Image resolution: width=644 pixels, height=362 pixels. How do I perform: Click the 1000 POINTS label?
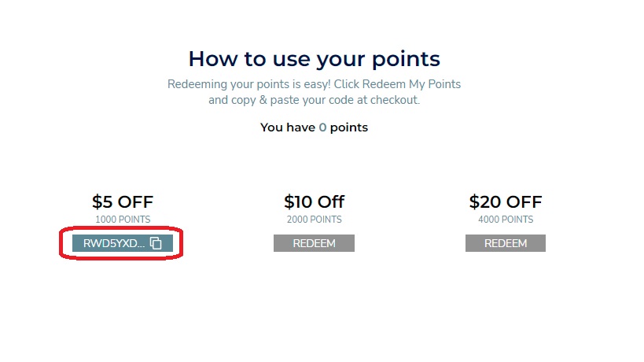(x=123, y=220)
